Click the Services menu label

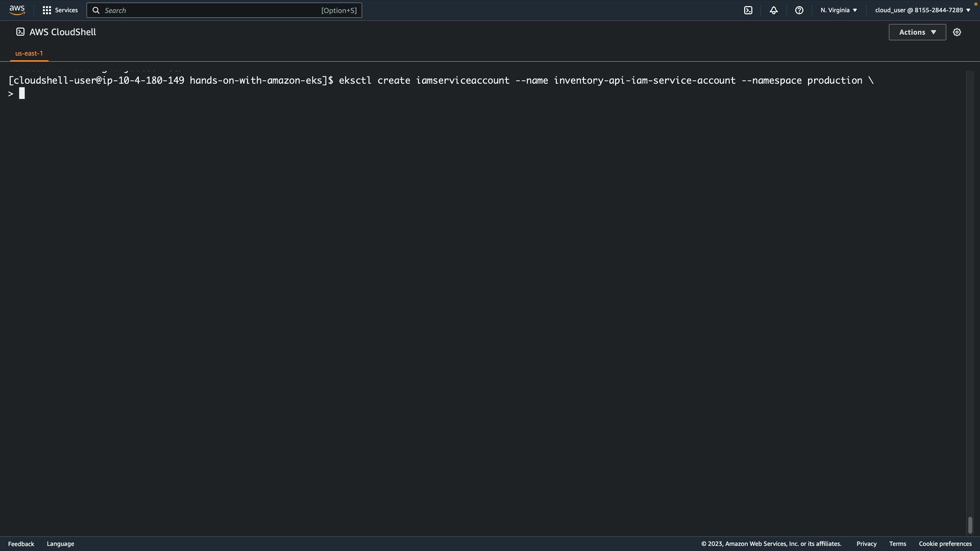pos(66,10)
